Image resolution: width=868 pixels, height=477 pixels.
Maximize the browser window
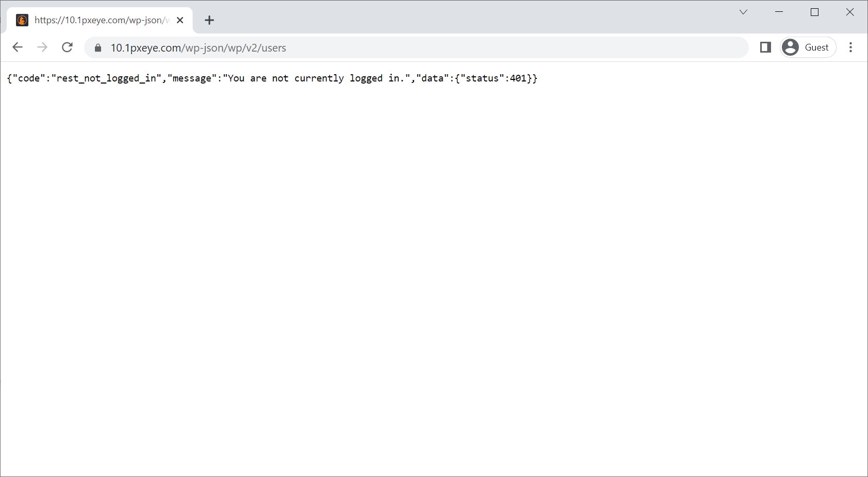click(814, 12)
